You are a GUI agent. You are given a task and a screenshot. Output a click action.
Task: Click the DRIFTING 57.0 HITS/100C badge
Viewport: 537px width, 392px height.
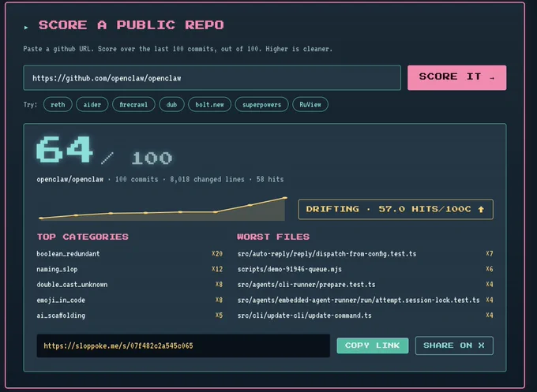pos(396,209)
